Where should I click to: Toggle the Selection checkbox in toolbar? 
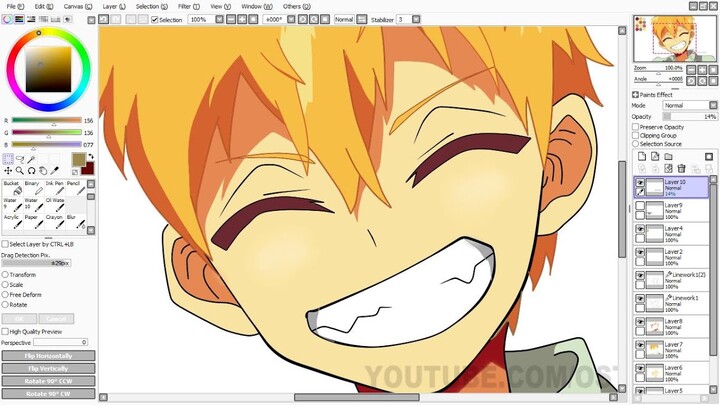tap(155, 20)
